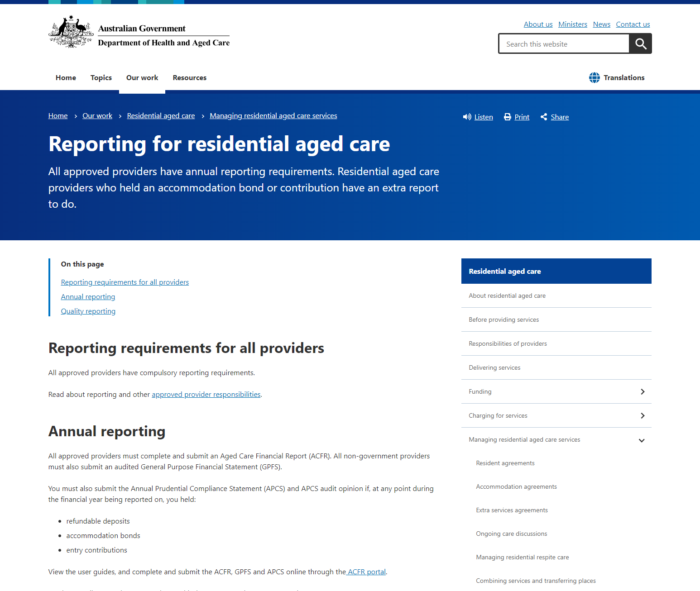The width and height of the screenshot is (700, 591).
Task: Open the Quality reporting on-page link
Action: pos(88,311)
